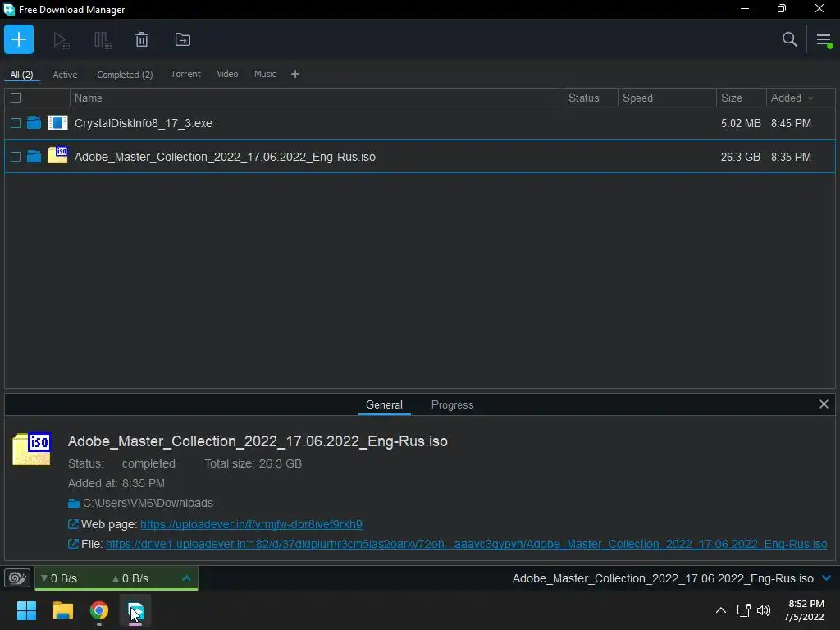Pause selected downloads with pause icon

coord(103,40)
